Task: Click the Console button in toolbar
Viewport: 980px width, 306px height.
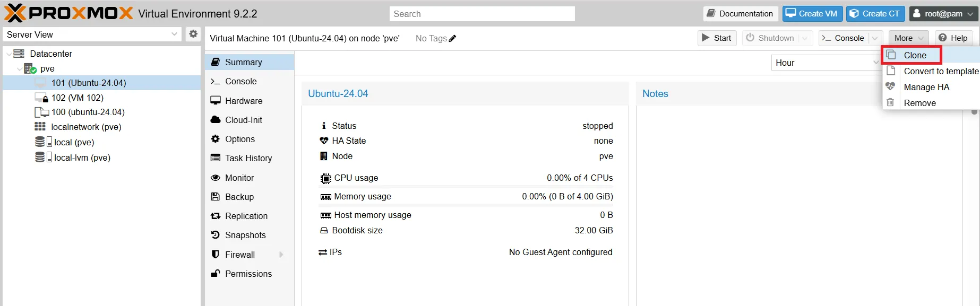Action: 843,38
